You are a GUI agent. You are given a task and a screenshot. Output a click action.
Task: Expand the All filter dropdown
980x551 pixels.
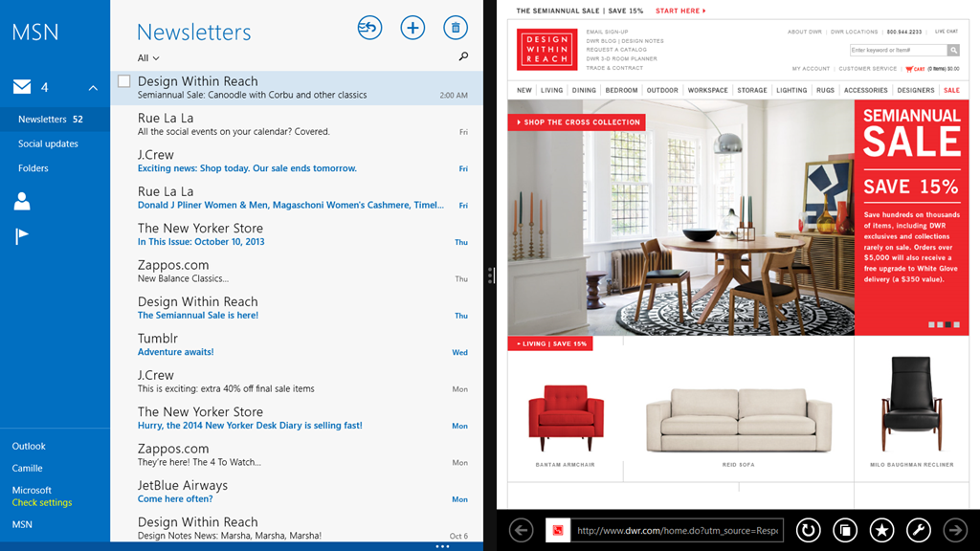(x=148, y=58)
